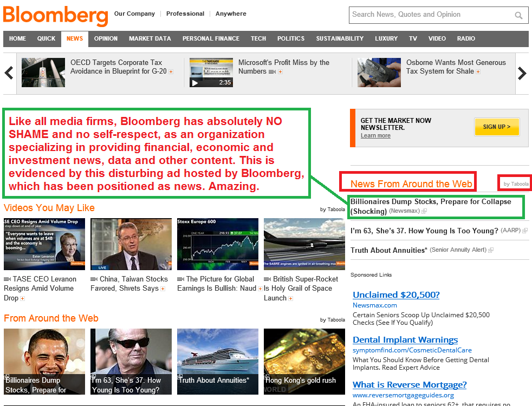The width and height of the screenshot is (532, 406).
Task: Open www.reversemortgageguides.org URL
Action: pos(403,395)
